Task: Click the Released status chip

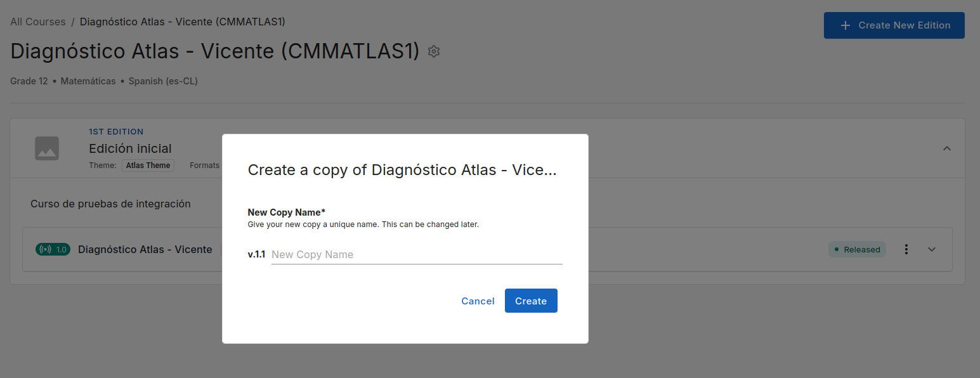Action: (857, 249)
